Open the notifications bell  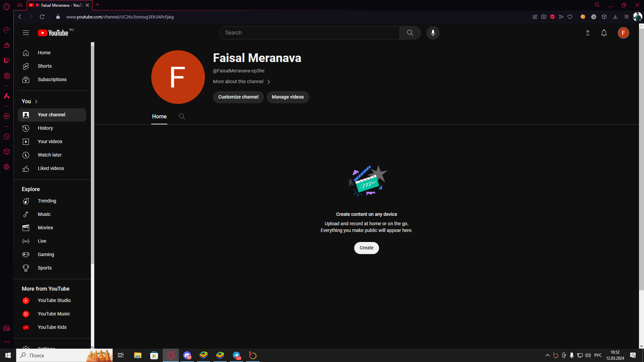[604, 33]
